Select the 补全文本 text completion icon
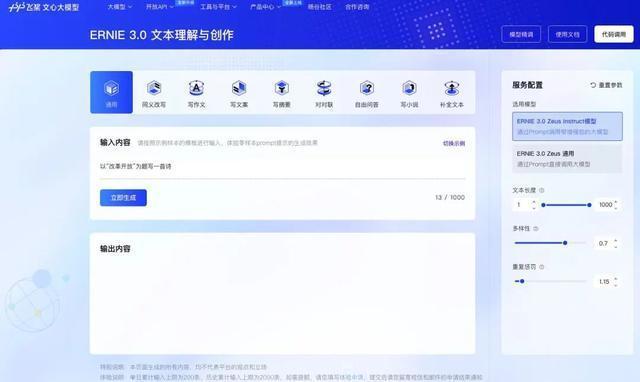 tap(451, 88)
